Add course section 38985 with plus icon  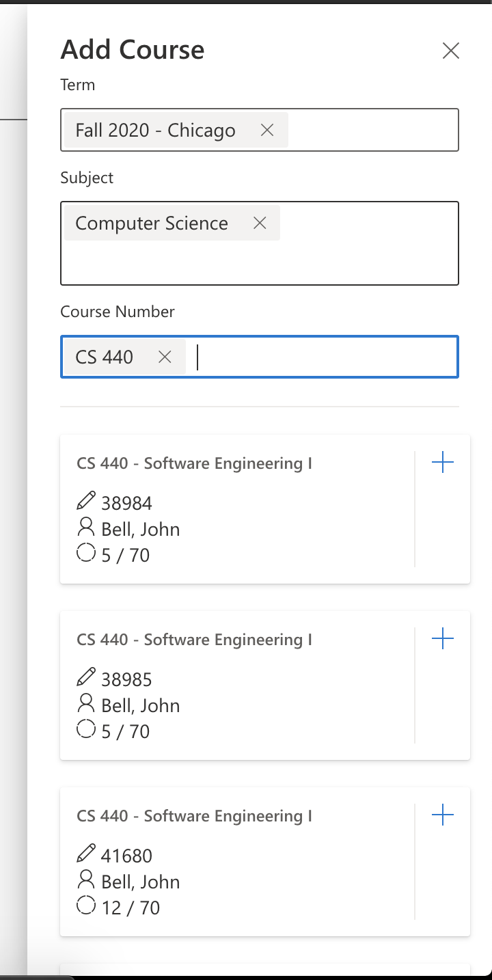coord(443,640)
